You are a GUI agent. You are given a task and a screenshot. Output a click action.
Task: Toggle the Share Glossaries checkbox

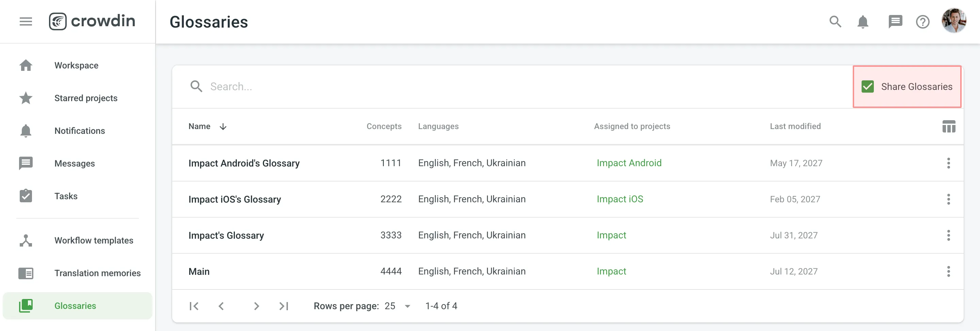point(867,86)
